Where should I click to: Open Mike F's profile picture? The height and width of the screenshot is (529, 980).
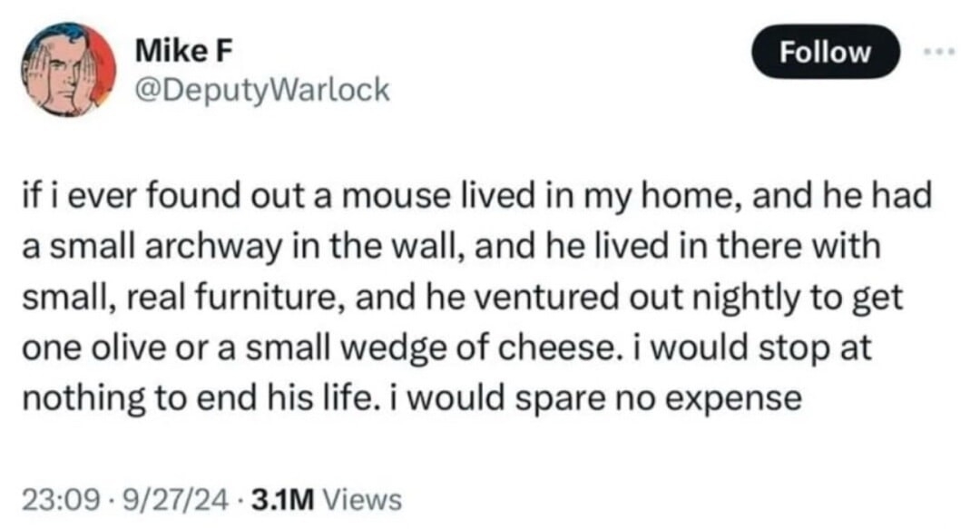coord(70,71)
